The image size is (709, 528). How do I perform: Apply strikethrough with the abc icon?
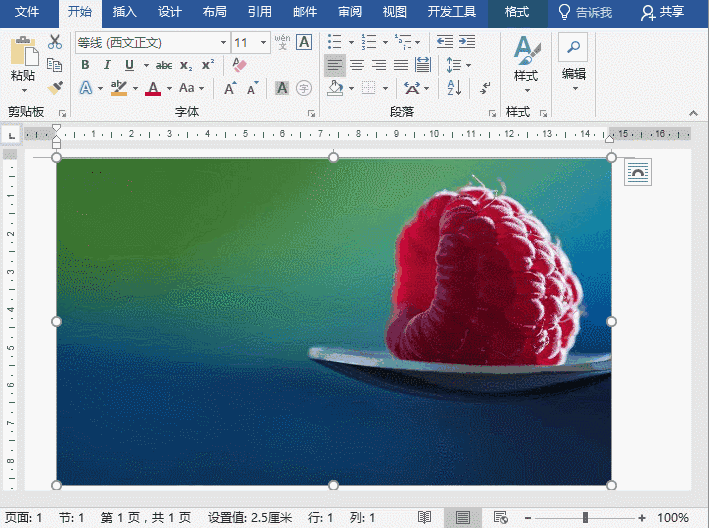pyautogui.click(x=164, y=65)
